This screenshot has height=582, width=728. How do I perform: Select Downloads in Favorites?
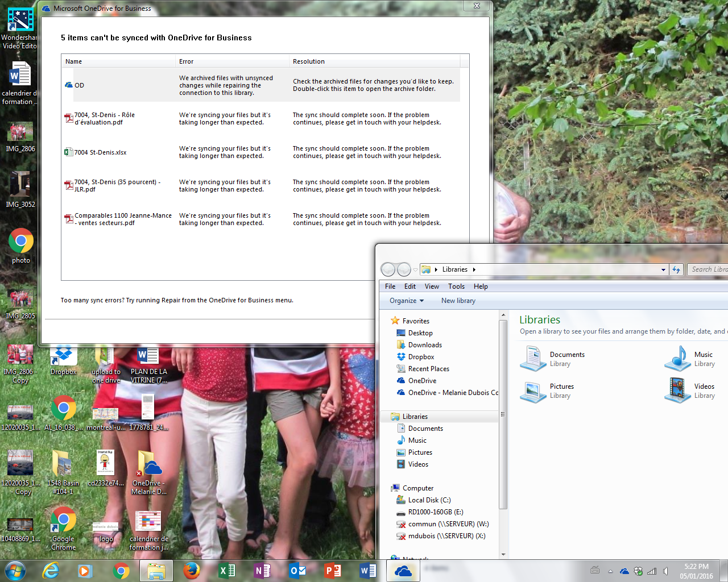424,345
